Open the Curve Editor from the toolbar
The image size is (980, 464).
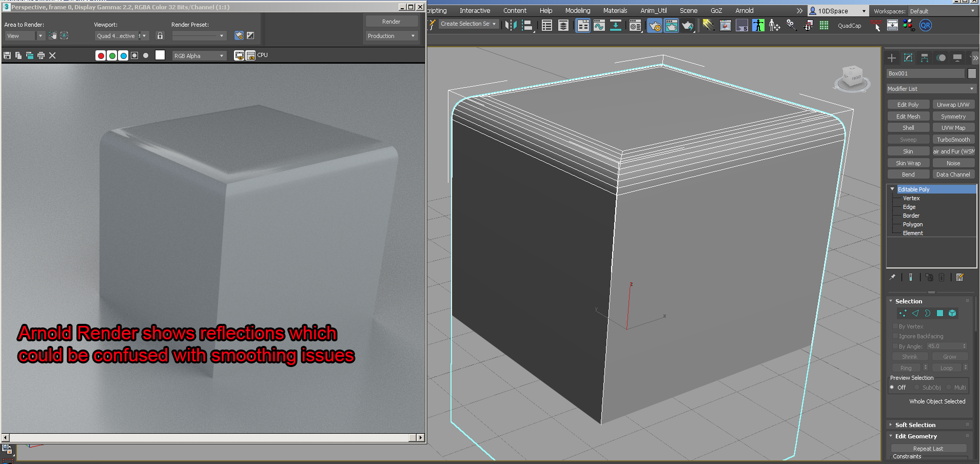pos(599,25)
